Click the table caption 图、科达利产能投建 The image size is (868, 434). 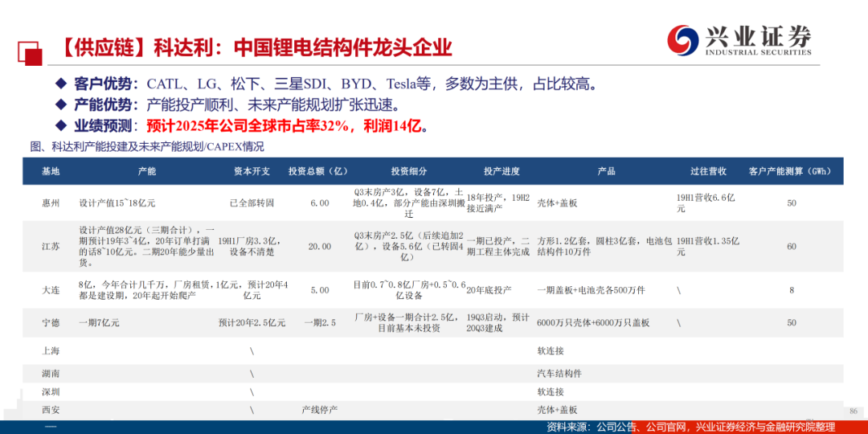[146, 147]
